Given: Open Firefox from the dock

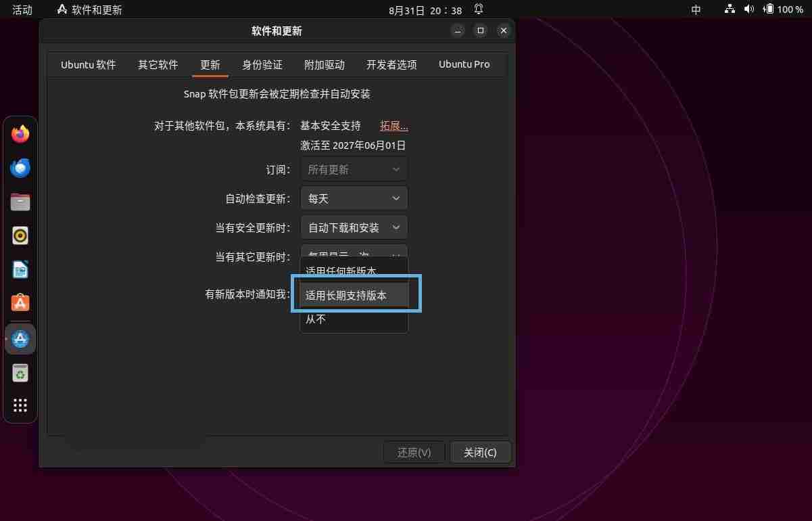Looking at the screenshot, I should click(20, 134).
